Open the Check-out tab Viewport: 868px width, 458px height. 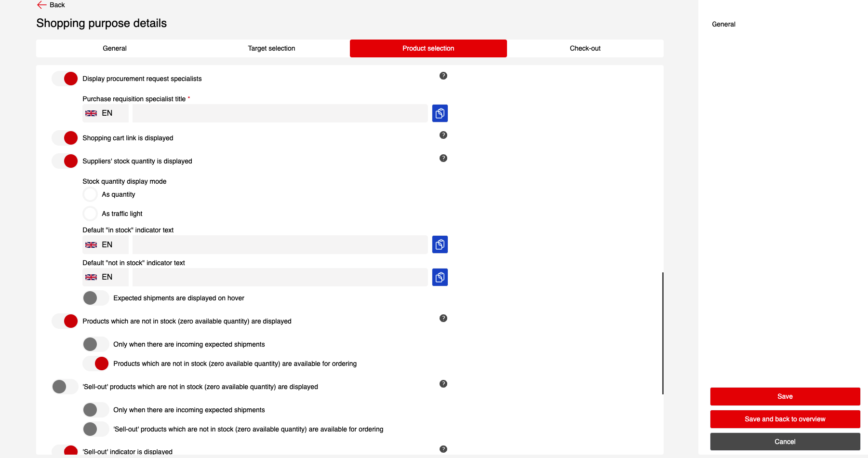(x=585, y=48)
